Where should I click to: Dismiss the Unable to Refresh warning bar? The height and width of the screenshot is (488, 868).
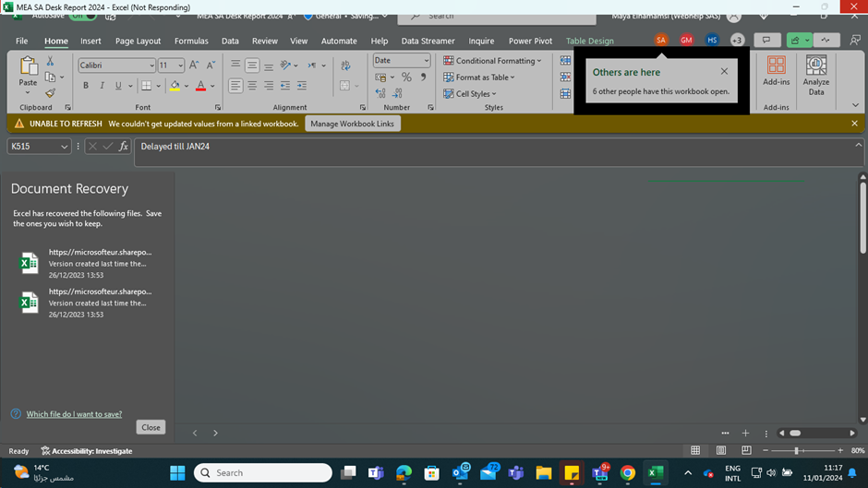[x=855, y=124]
